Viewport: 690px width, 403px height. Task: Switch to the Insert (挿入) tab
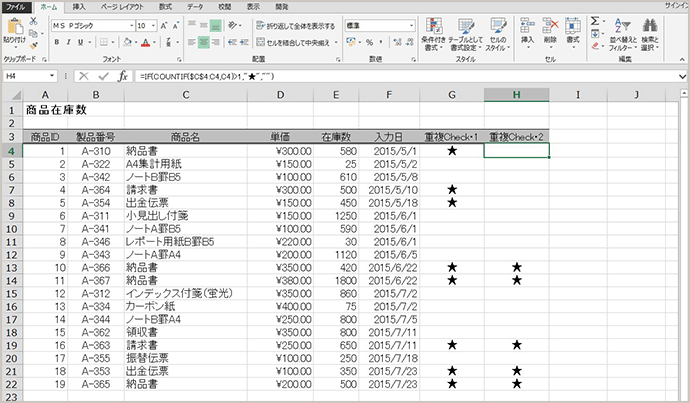tap(79, 7)
